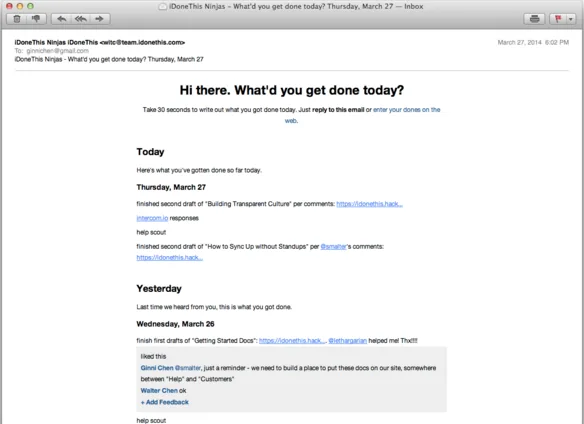Click recipient ginnichen@gmail.com
The width and height of the screenshot is (584, 424).
point(57,51)
